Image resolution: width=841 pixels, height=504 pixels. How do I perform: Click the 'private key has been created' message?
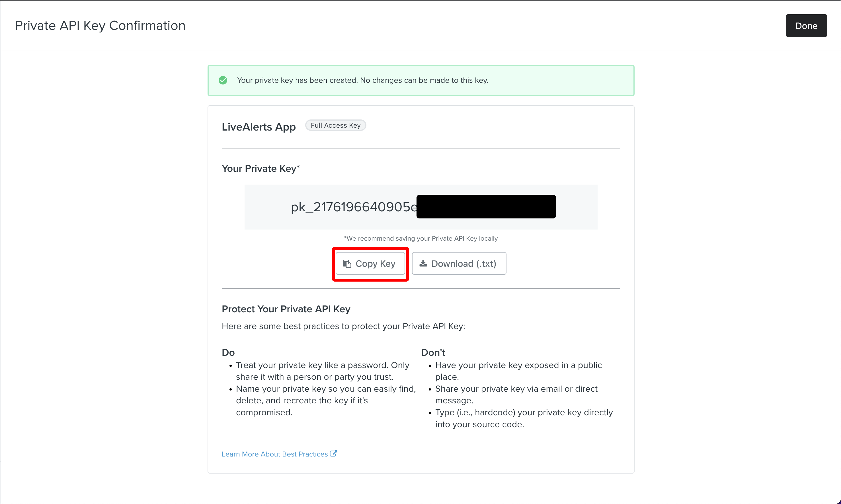(x=362, y=80)
